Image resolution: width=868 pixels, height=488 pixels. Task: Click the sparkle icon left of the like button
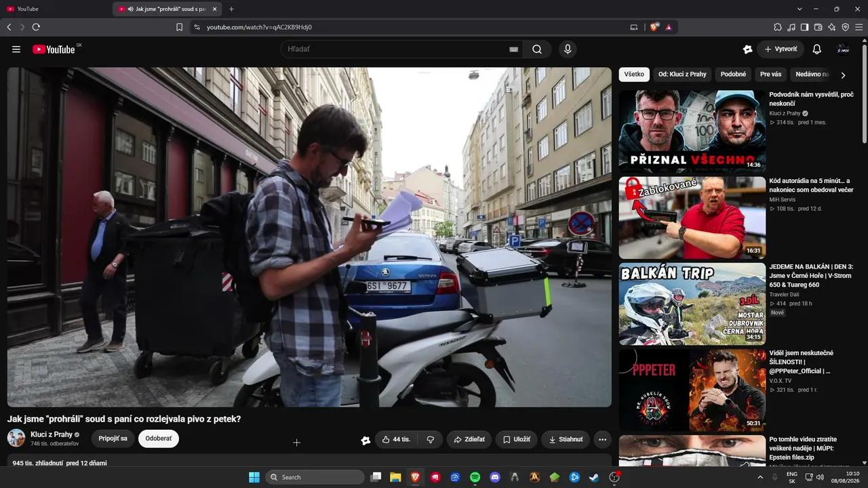(x=366, y=440)
